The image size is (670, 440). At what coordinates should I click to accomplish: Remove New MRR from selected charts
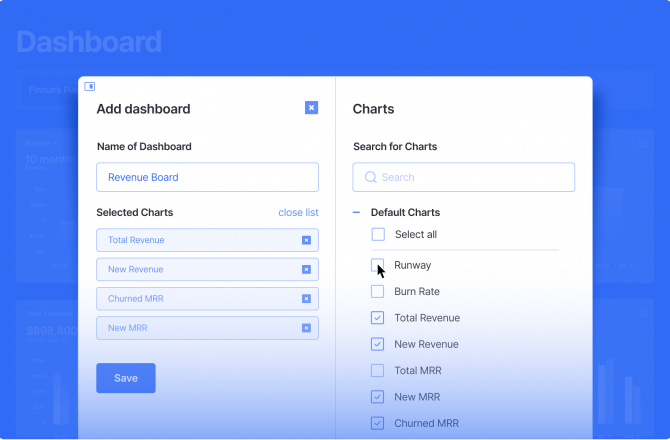pyautogui.click(x=306, y=328)
